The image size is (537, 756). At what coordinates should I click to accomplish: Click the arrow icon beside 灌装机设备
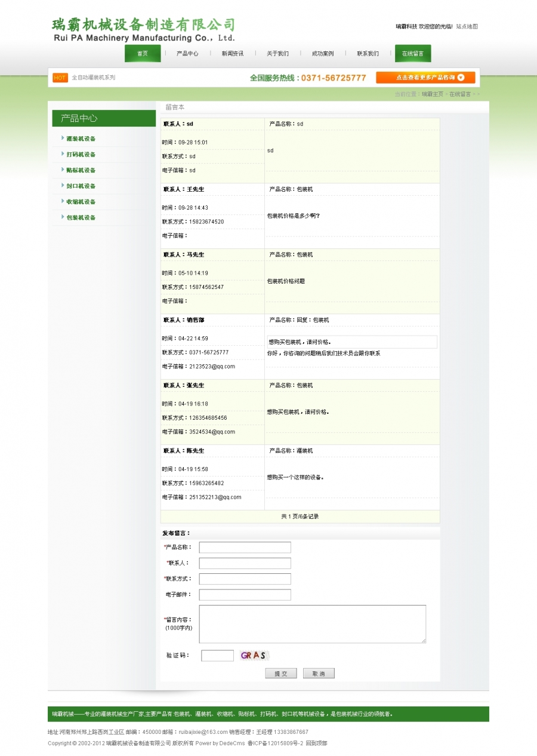[63, 138]
